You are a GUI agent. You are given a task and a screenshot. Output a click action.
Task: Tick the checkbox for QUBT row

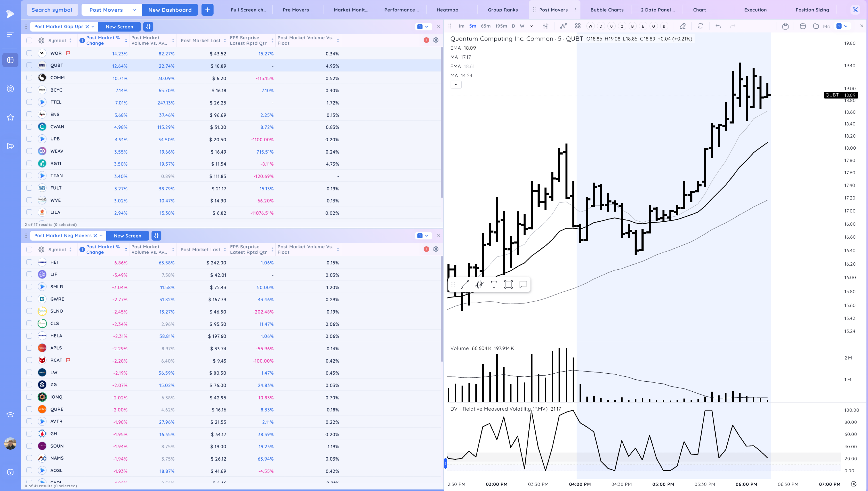point(29,65)
